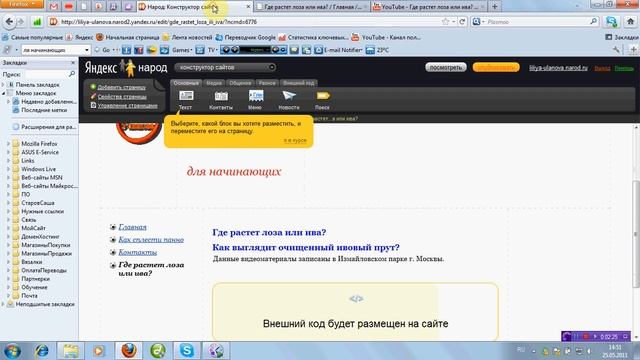The height and width of the screenshot is (360, 640).
Task: Click the green signal bars toolbar icon
Action: click(x=37, y=22)
